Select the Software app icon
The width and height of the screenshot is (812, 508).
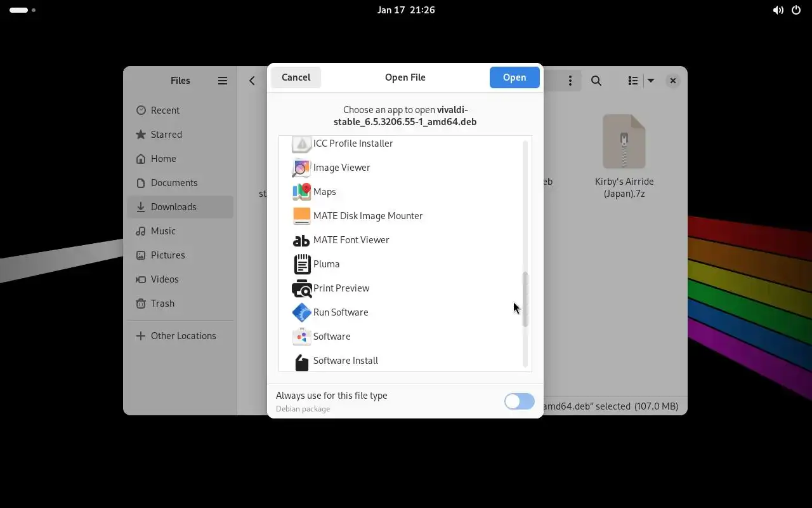(302, 337)
